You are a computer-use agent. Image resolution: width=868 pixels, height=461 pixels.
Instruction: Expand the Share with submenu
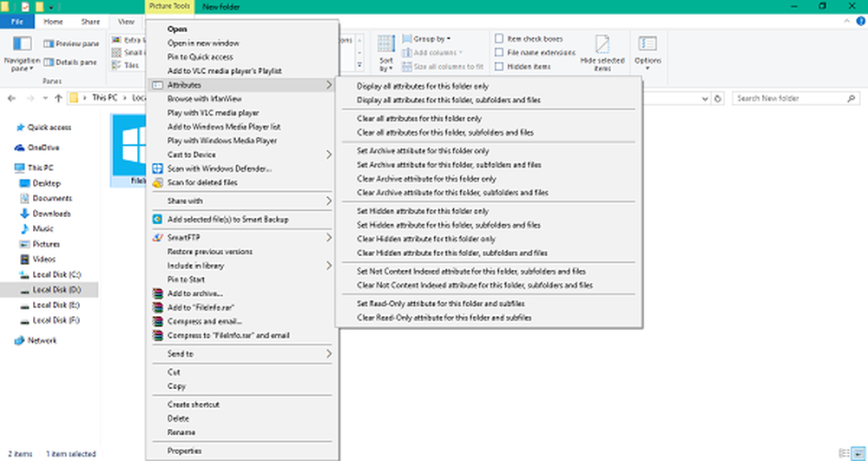(x=241, y=201)
